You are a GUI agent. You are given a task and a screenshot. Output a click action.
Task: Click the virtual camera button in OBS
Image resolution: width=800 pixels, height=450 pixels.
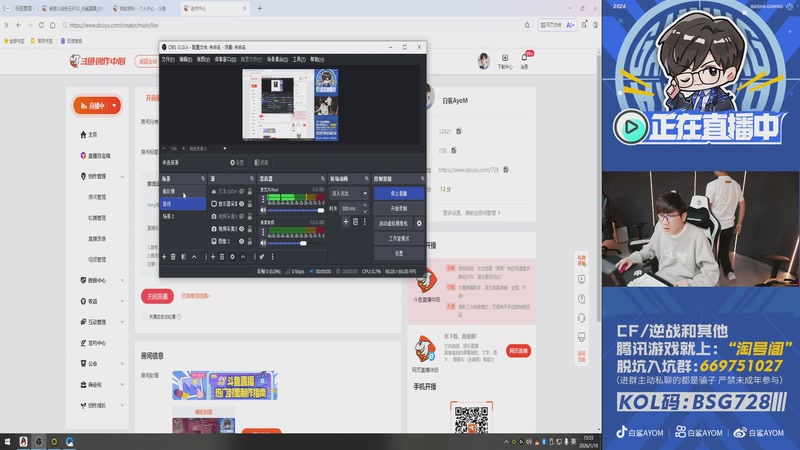coord(393,223)
